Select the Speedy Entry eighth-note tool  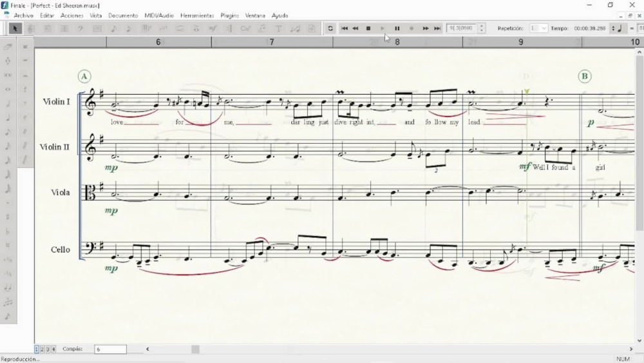click(129, 28)
